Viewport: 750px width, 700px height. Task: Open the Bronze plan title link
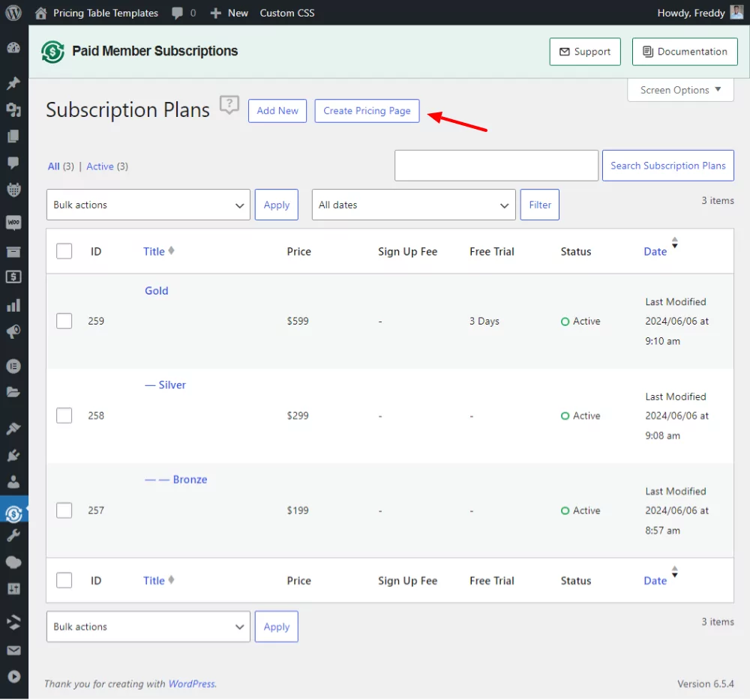pyautogui.click(x=176, y=480)
